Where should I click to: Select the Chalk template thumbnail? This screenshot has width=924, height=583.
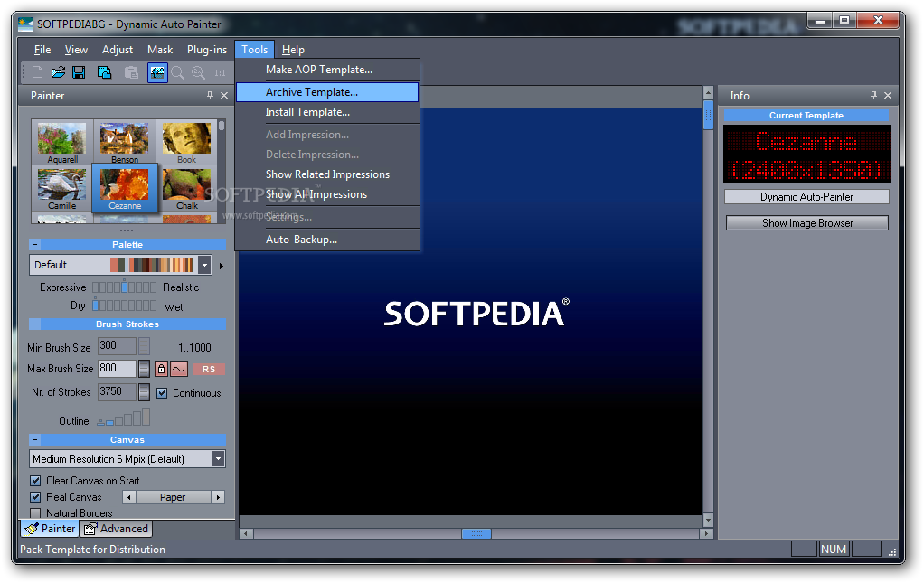coord(187,188)
